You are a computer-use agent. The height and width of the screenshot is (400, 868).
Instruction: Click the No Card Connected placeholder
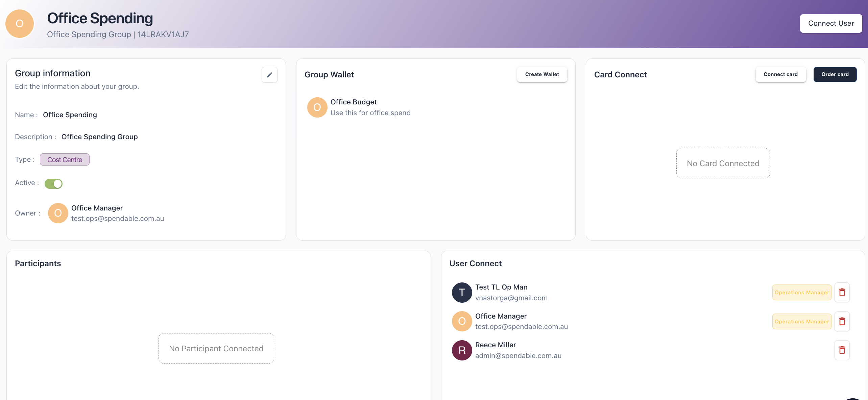point(723,163)
